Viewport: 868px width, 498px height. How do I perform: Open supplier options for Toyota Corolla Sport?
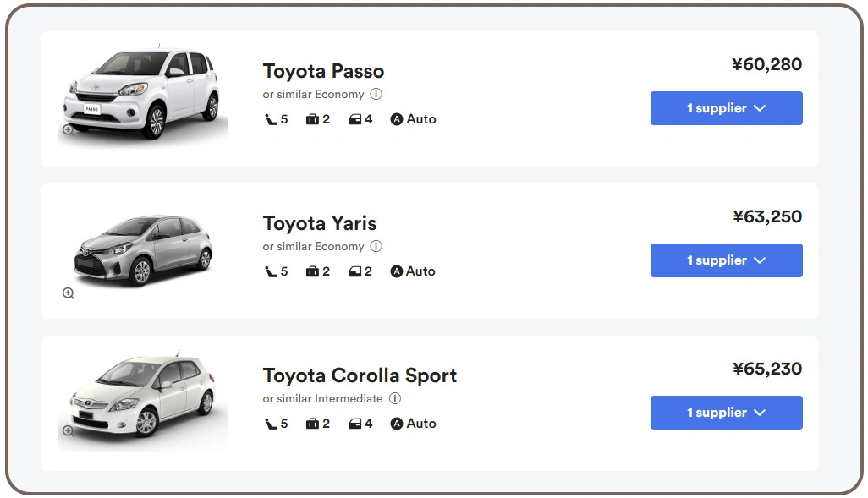[726, 412]
